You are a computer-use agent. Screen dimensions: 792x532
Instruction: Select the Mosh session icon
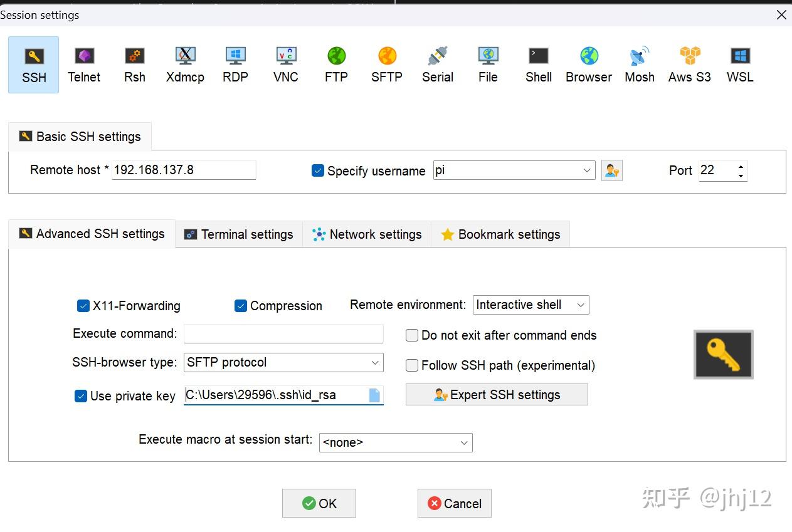(x=639, y=65)
